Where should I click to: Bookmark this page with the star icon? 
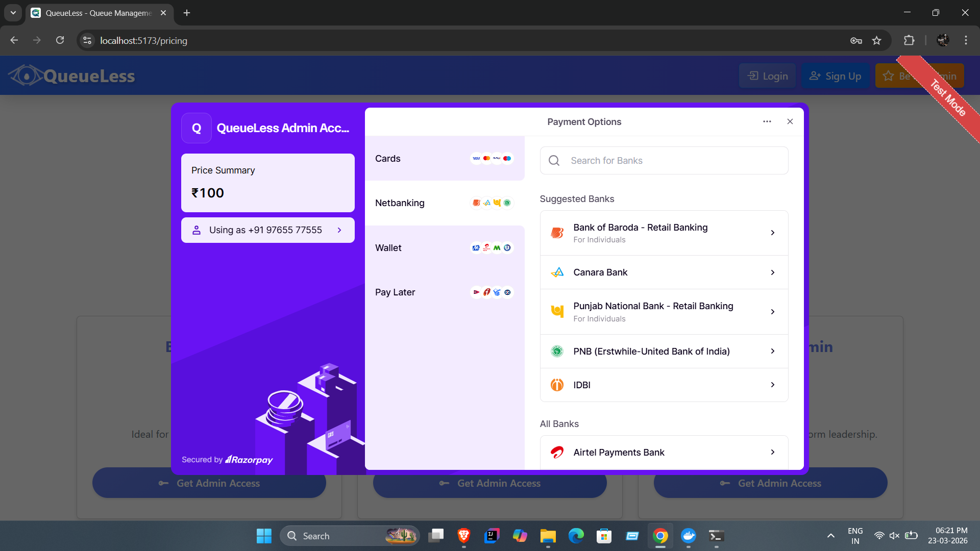[876, 40]
